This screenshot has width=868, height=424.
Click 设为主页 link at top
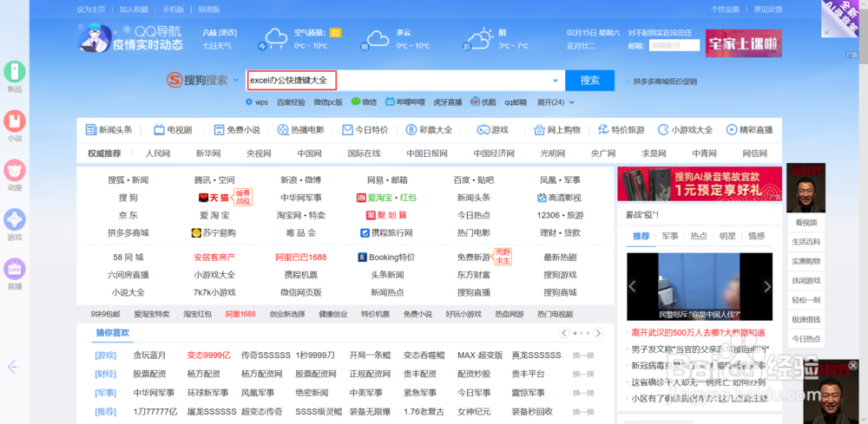pyautogui.click(x=91, y=10)
